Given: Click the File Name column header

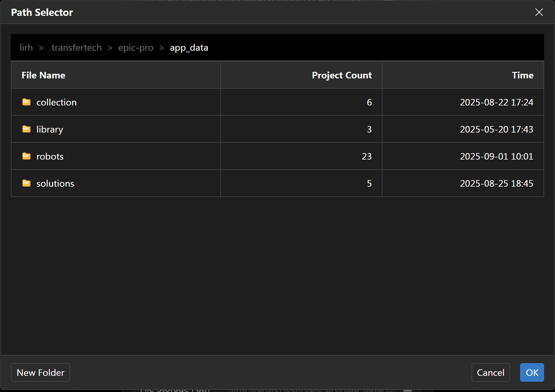Looking at the screenshot, I should pyautogui.click(x=43, y=75).
